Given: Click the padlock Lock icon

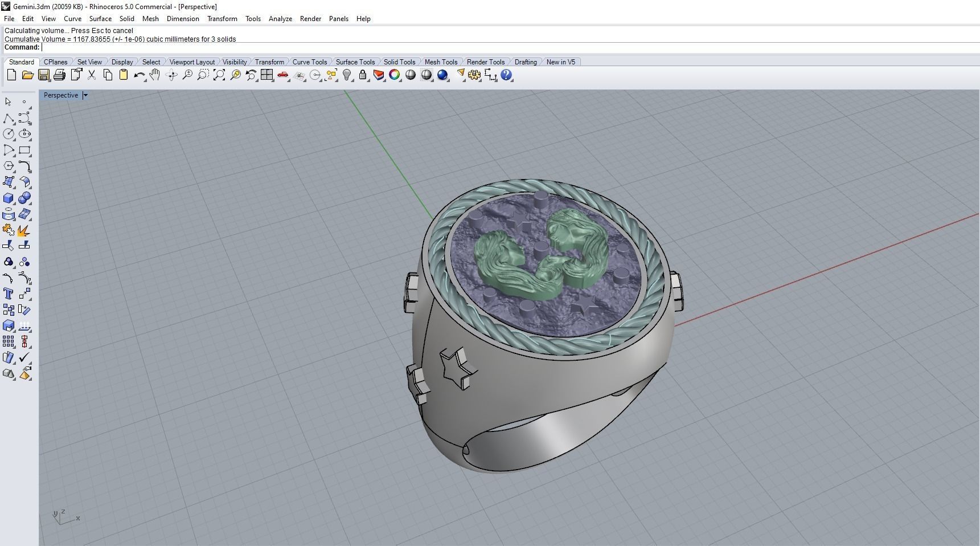Looking at the screenshot, I should [362, 75].
